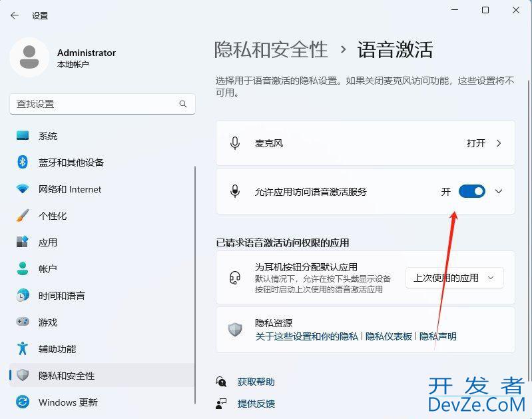Click the 获取帮助 link
The width and height of the screenshot is (532, 419).
click(256, 382)
